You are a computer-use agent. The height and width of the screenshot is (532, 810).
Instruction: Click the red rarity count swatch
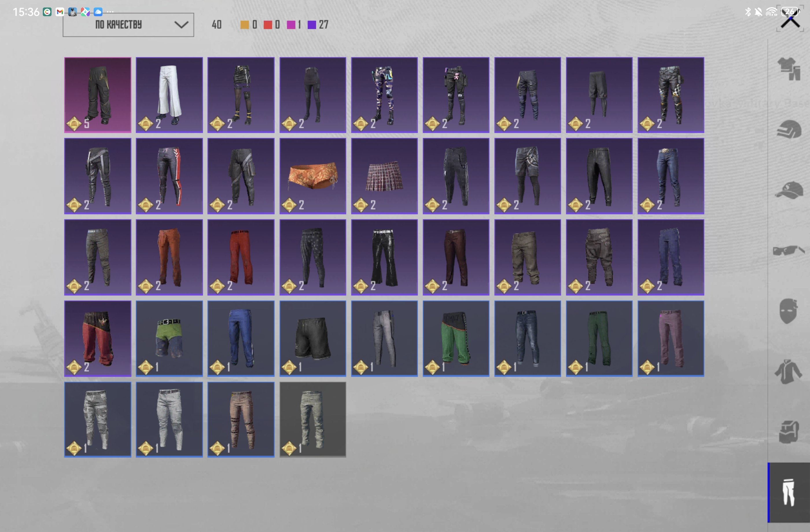pos(268,25)
